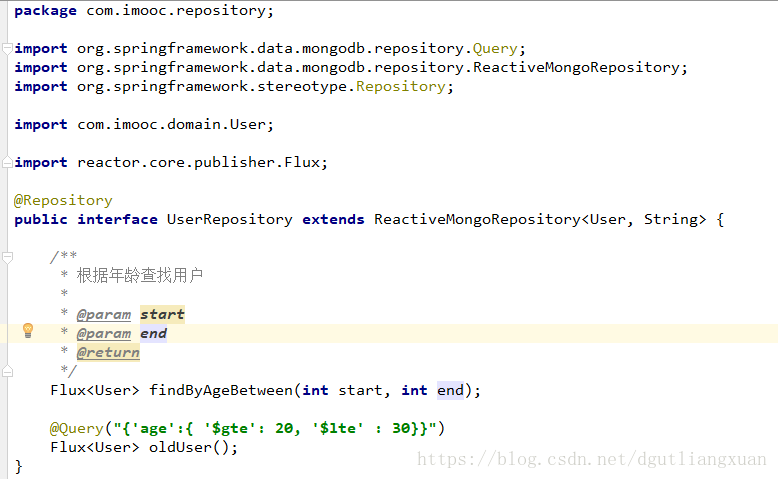Click the closing brace of the interface
The width and height of the screenshot is (778, 479).
pos(18,467)
